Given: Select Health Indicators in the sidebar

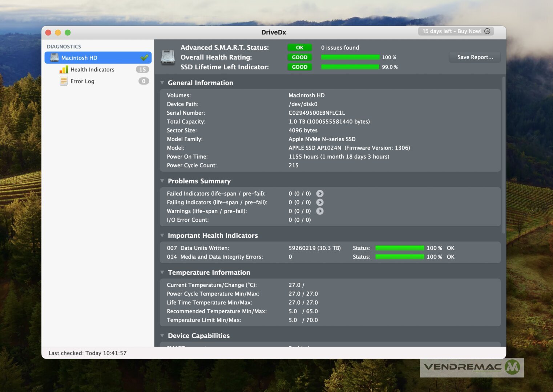Looking at the screenshot, I should pyautogui.click(x=92, y=70).
